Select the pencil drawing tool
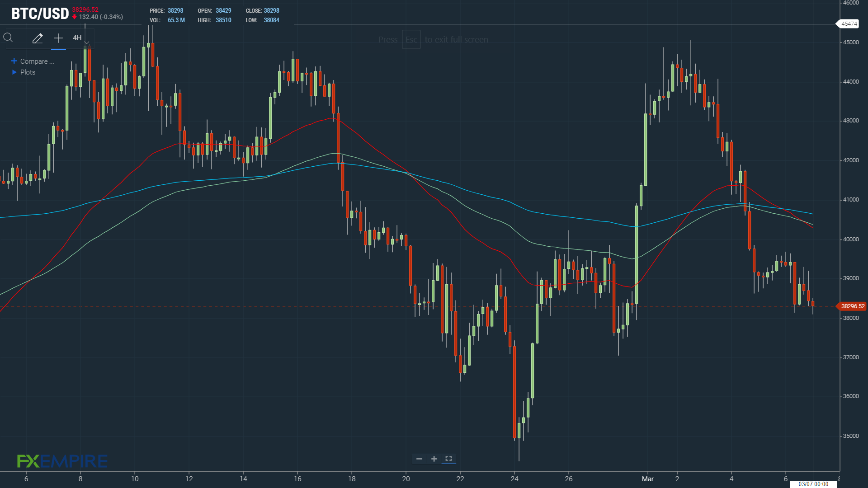 point(38,38)
